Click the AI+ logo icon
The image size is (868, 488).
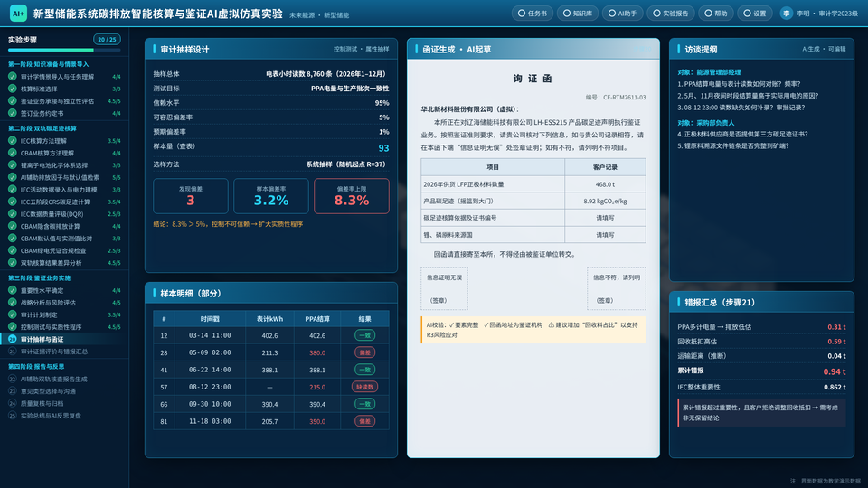tap(18, 14)
